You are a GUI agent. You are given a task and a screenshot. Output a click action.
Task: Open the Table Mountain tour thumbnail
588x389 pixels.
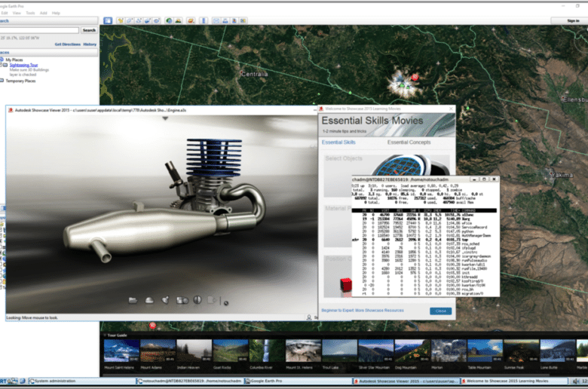pyautogui.click(x=485, y=351)
